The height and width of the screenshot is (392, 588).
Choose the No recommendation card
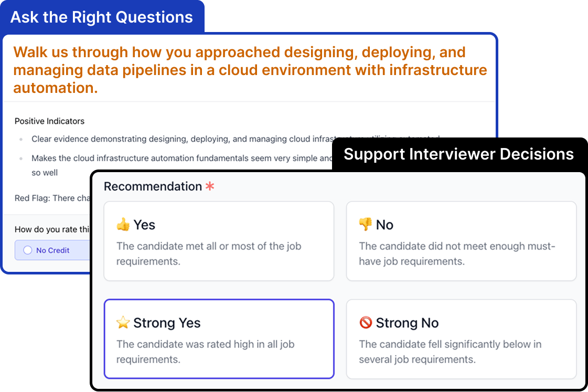point(461,241)
